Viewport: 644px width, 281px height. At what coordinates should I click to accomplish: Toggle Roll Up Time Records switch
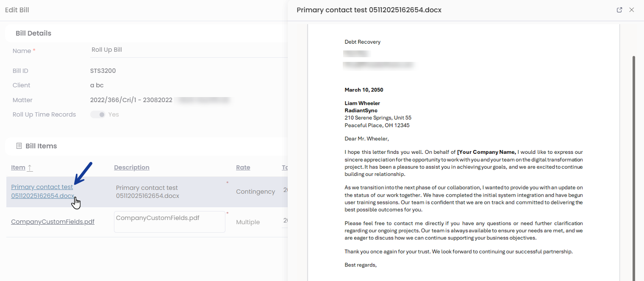pyautogui.click(x=98, y=114)
